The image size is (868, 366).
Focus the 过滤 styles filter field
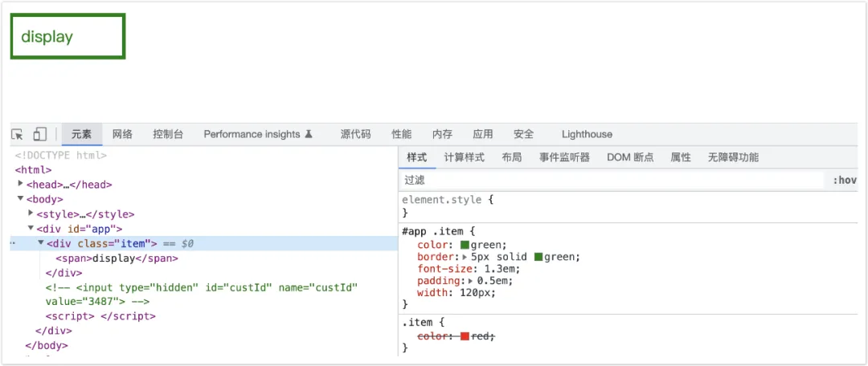pos(611,181)
